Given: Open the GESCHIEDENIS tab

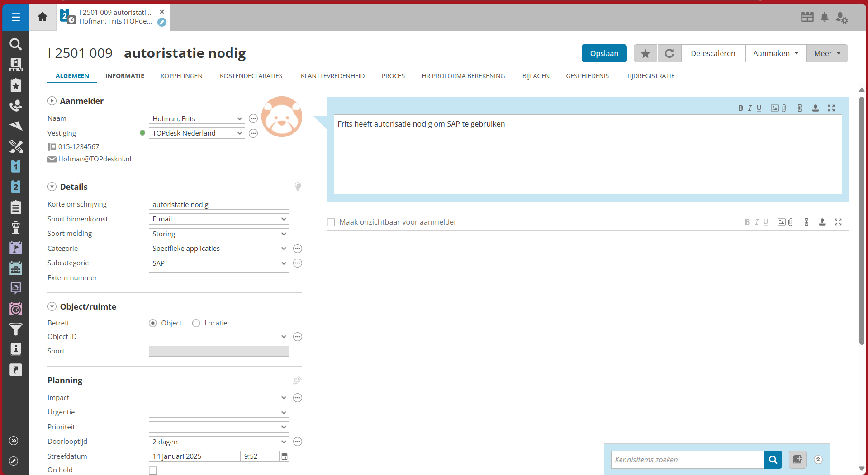Looking at the screenshot, I should tap(587, 76).
